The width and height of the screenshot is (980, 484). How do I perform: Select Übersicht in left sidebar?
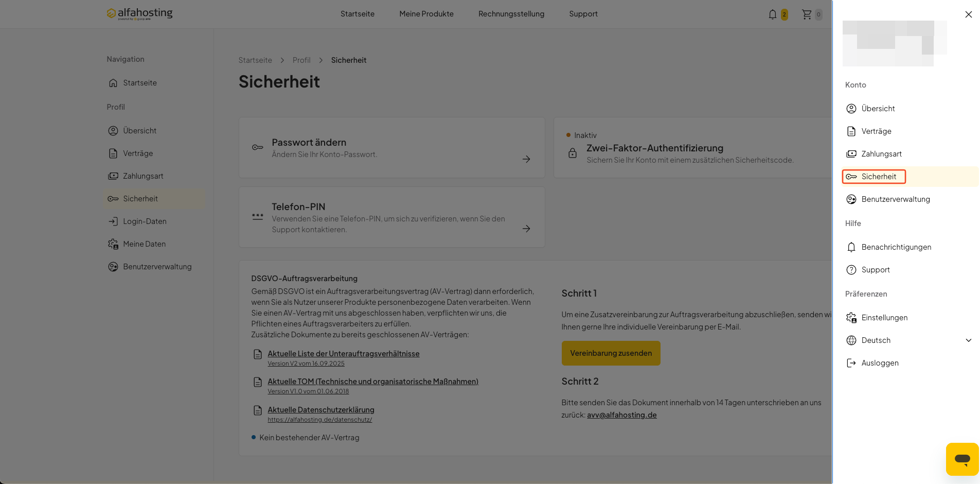click(154, 131)
